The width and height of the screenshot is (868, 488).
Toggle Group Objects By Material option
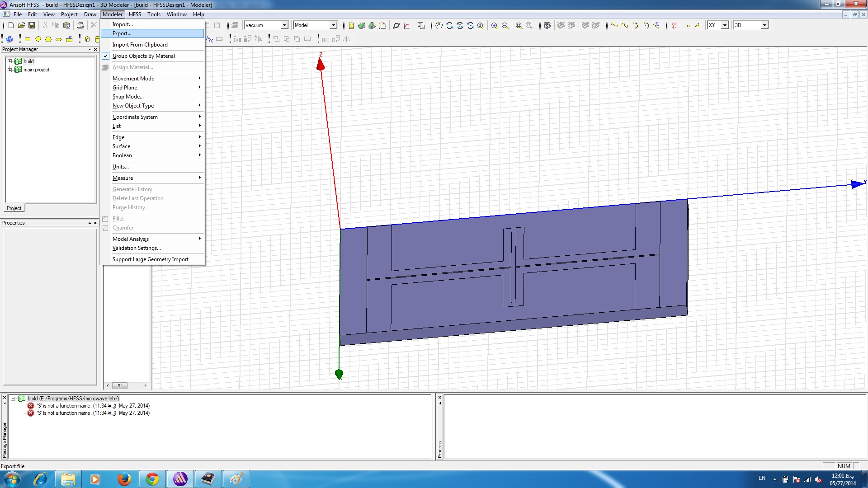[x=143, y=56]
